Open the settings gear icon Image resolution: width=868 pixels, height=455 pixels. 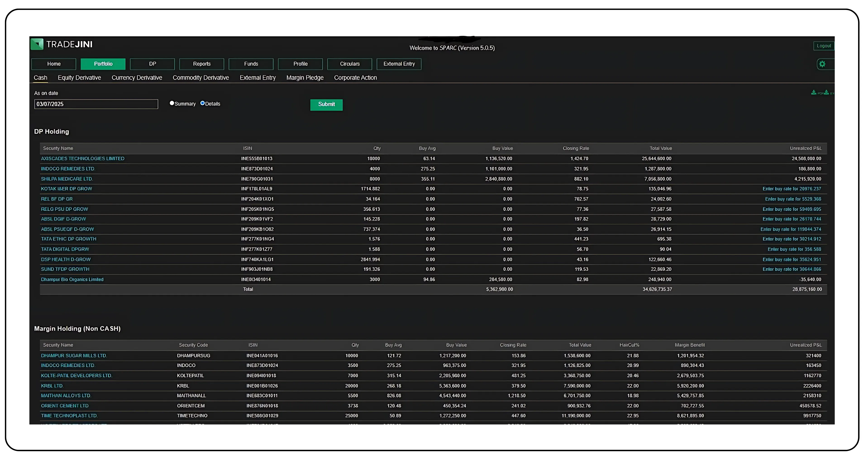[x=822, y=64]
